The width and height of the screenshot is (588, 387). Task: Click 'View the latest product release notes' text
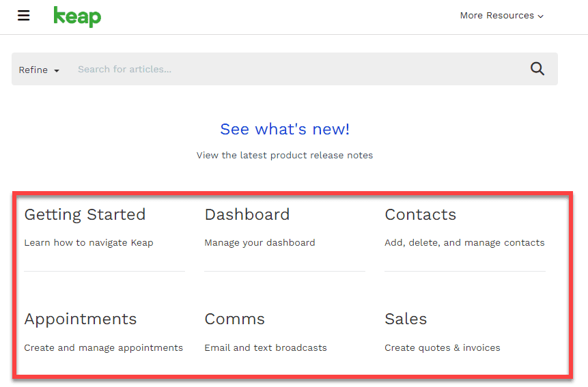[x=285, y=156]
